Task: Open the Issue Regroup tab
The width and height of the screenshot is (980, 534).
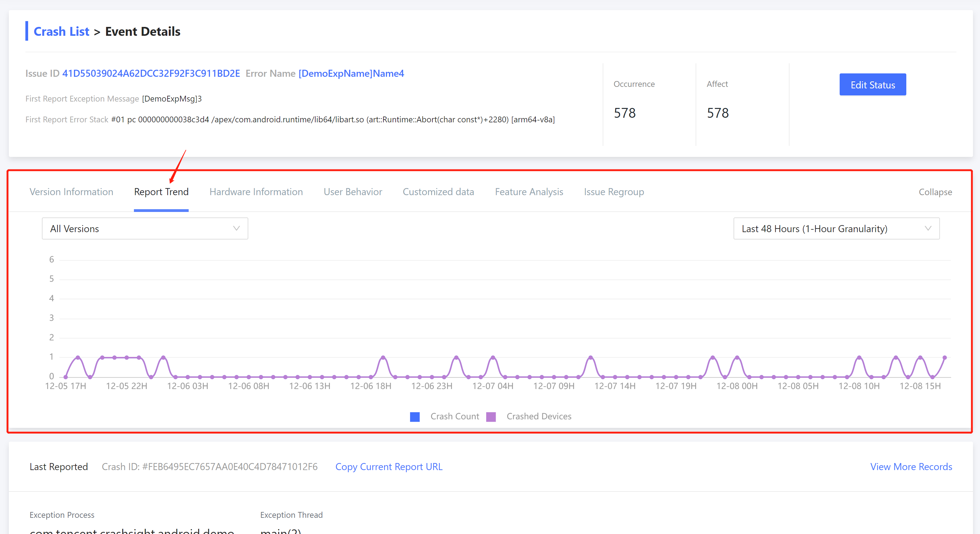Action: click(614, 192)
